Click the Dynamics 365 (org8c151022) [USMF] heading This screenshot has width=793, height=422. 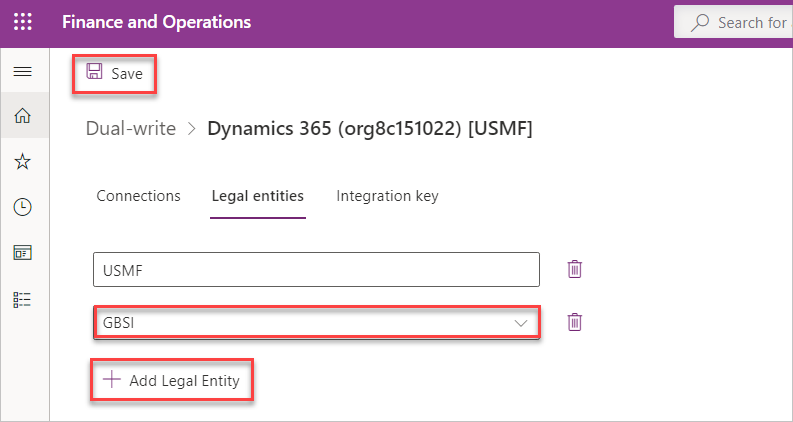pos(370,129)
